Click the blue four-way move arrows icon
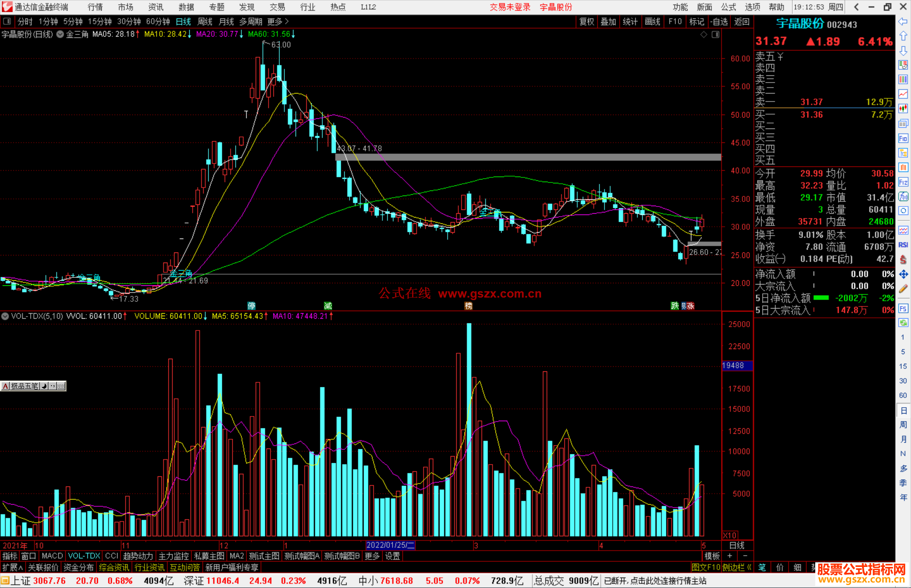The height and width of the screenshot is (588, 911). [903, 274]
